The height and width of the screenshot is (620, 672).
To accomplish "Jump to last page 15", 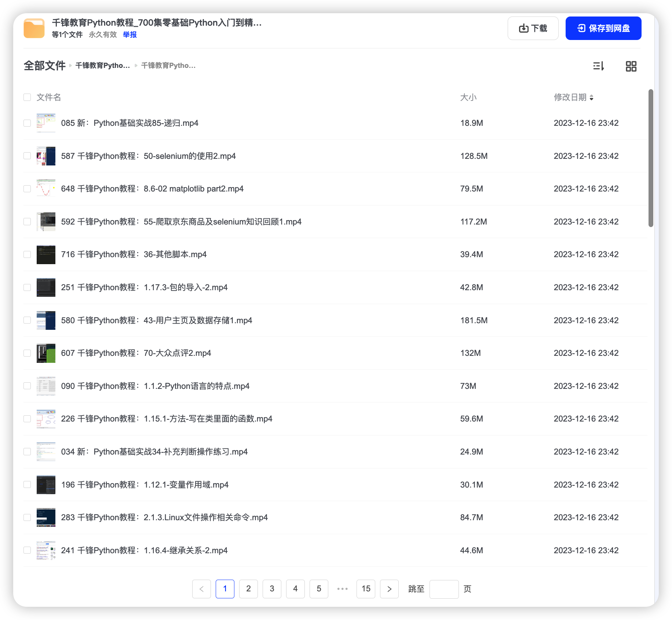I will (366, 589).
